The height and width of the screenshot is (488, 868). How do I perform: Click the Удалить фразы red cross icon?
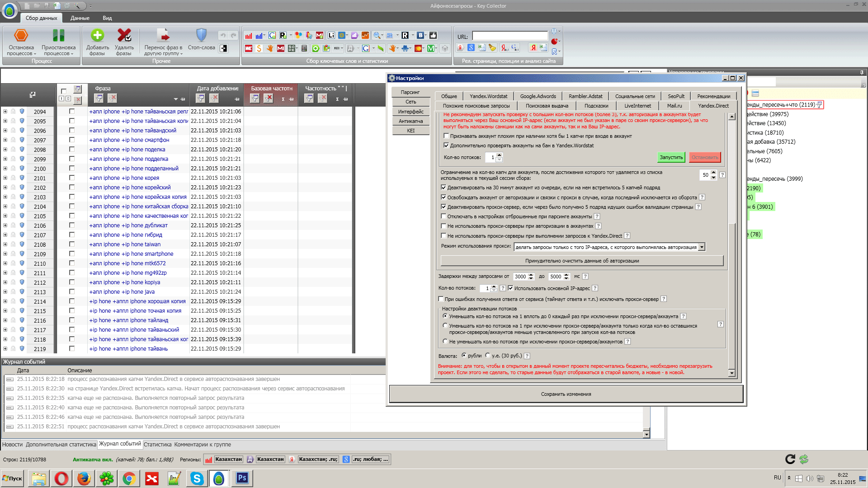pyautogui.click(x=124, y=36)
